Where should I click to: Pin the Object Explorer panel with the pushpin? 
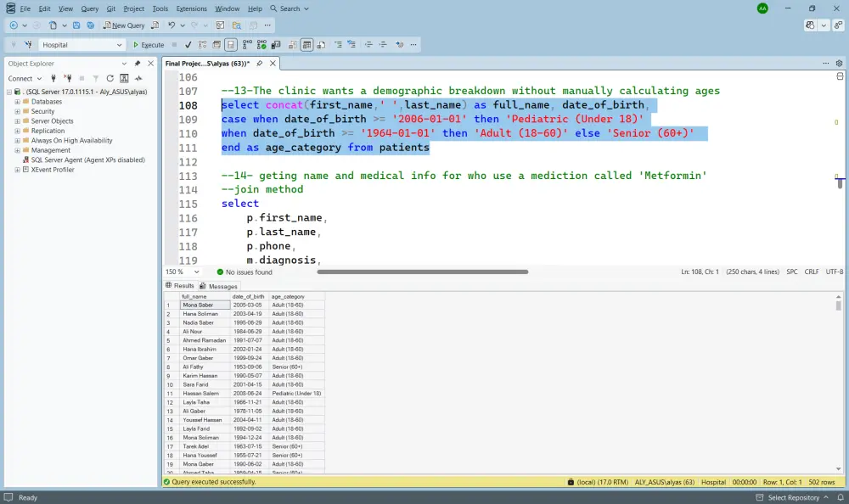coord(138,64)
